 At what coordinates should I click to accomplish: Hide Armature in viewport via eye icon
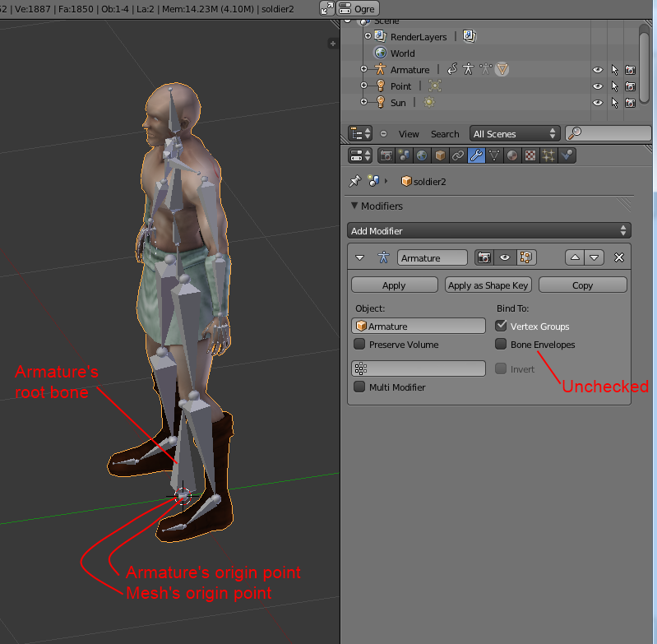click(598, 70)
